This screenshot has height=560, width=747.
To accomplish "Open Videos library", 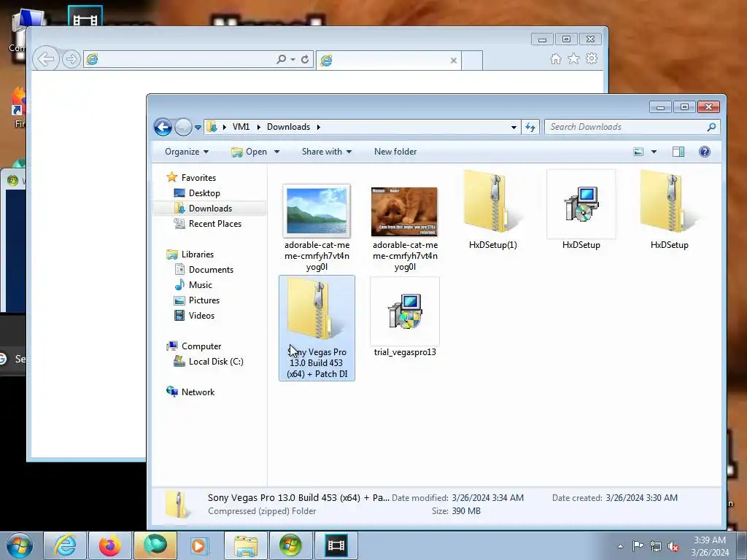I will [x=201, y=315].
